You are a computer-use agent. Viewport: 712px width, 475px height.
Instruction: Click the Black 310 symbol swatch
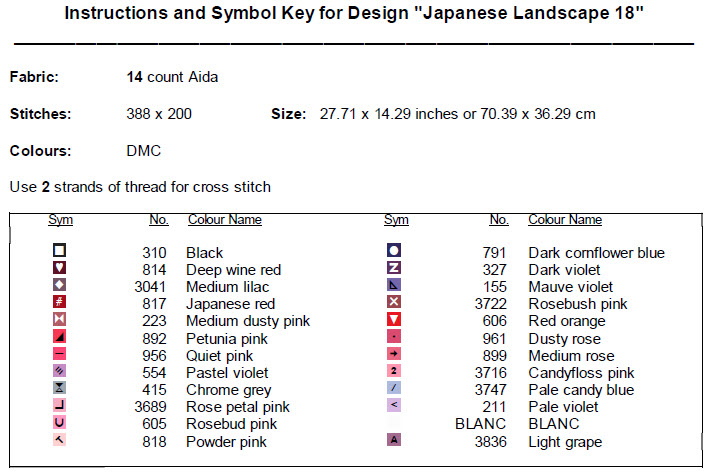(60, 251)
